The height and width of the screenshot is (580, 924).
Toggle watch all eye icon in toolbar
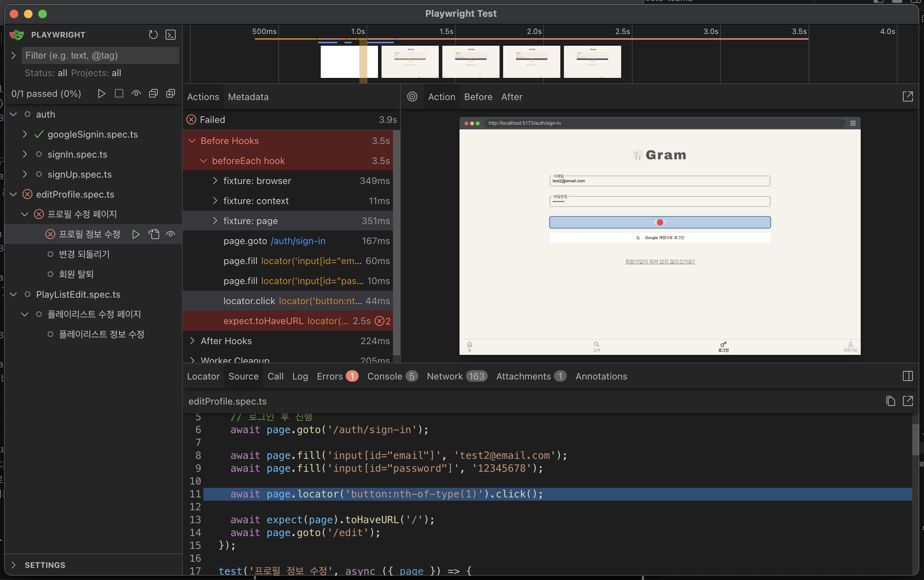click(x=136, y=94)
